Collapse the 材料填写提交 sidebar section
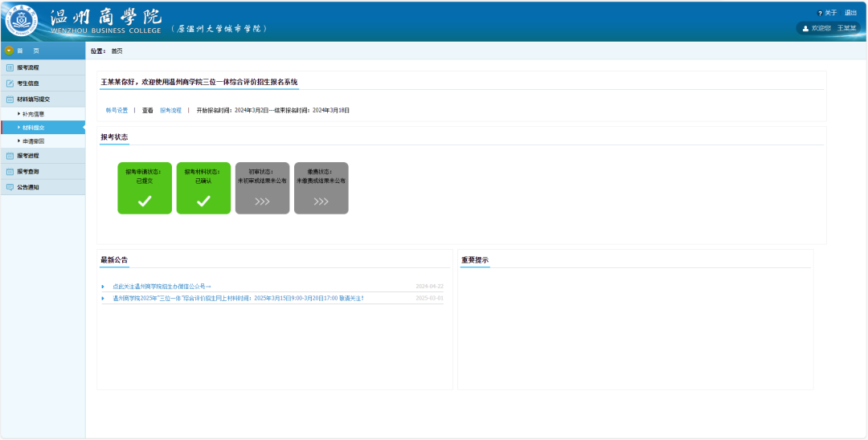868x440 pixels. (33, 100)
